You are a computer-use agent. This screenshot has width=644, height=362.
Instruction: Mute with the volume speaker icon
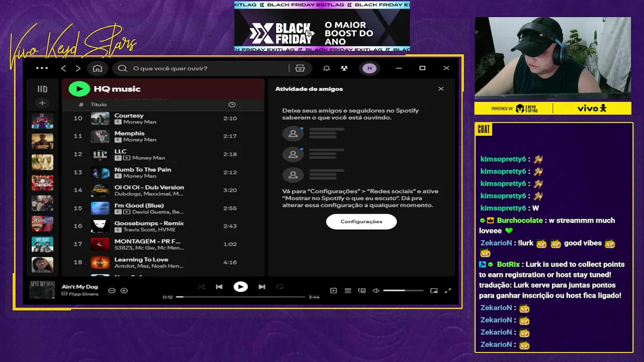point(376,291)
